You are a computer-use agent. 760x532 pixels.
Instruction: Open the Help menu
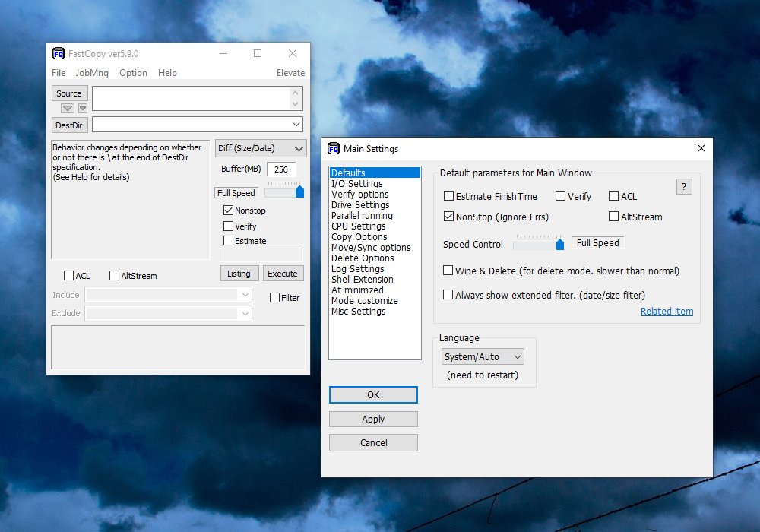coord(167,73)
